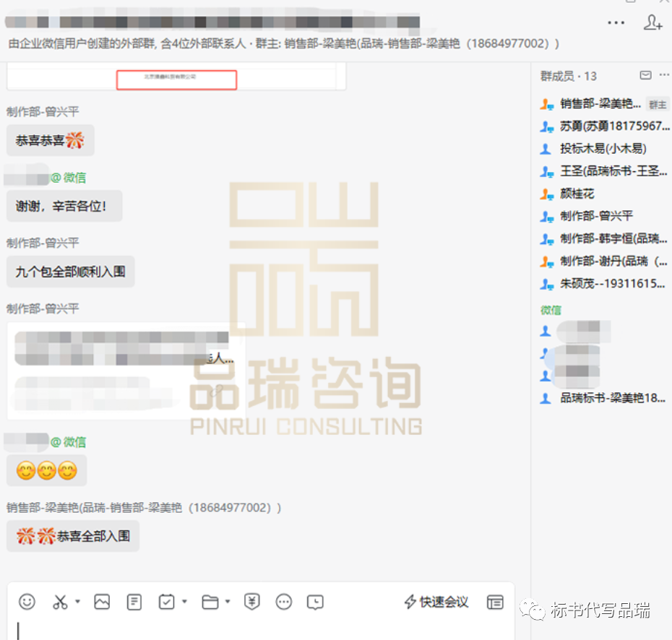Viewport: 672px width, 640px height.
Task: Open the more options ellipsis in toolbar
Action: tap(283, 601)
